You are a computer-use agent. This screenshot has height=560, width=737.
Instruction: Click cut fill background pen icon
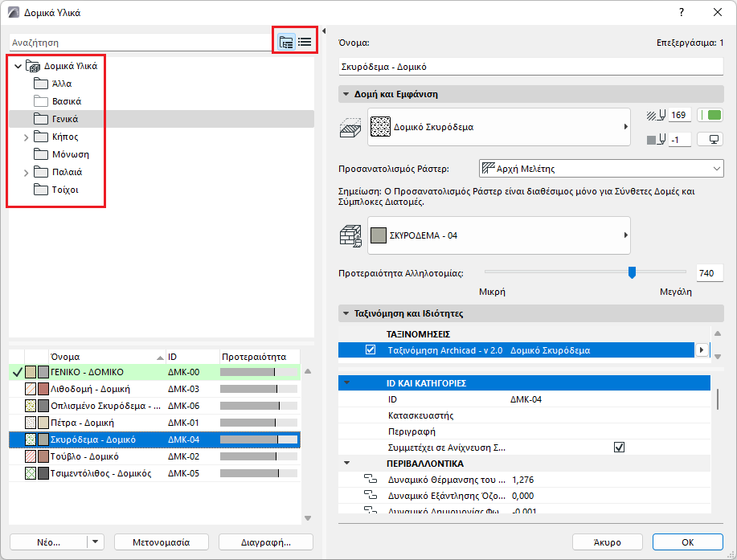pos(656,140)
